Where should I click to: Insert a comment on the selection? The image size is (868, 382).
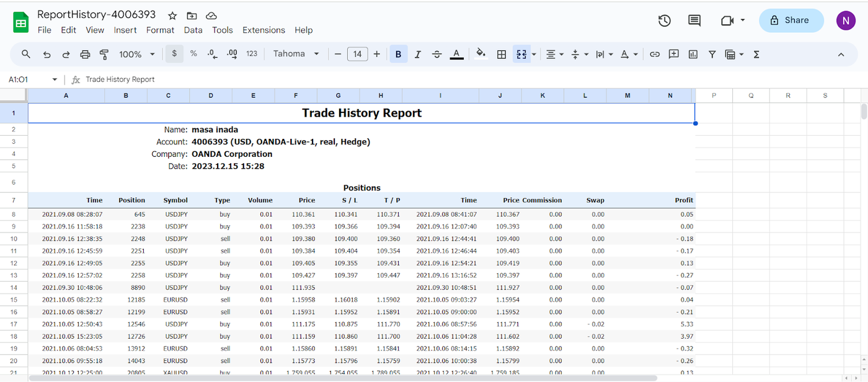(x=673, y=54)
